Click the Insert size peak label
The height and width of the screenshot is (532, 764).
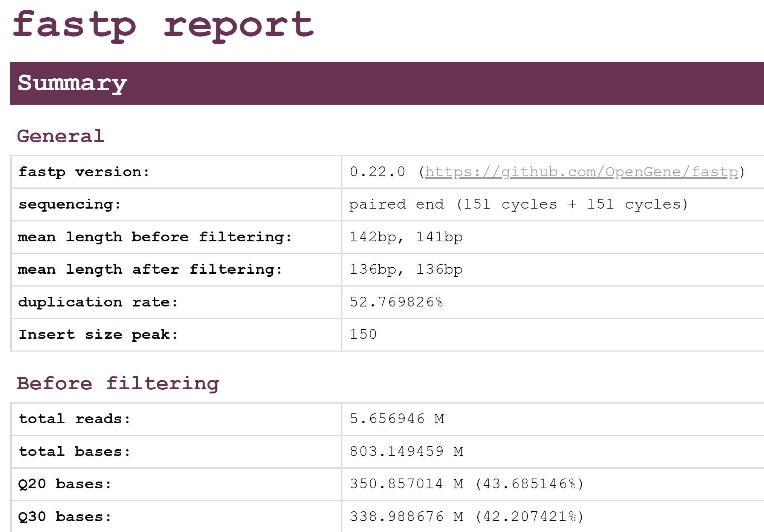tap(98, 334)
